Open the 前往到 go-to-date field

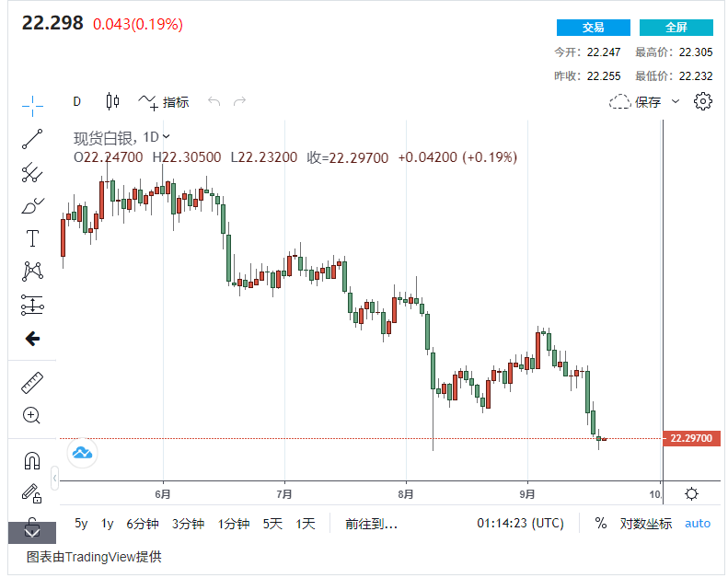(x=371, y=523)
